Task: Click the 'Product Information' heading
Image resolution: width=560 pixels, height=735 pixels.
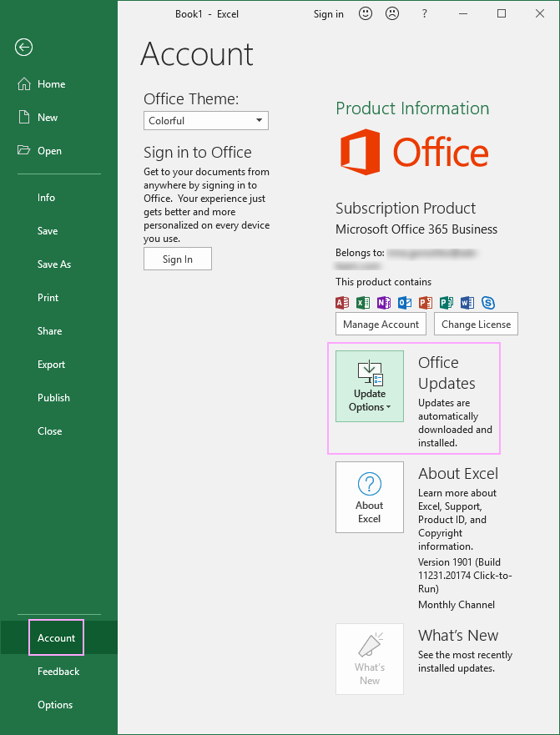Action: tap(412, 108)
